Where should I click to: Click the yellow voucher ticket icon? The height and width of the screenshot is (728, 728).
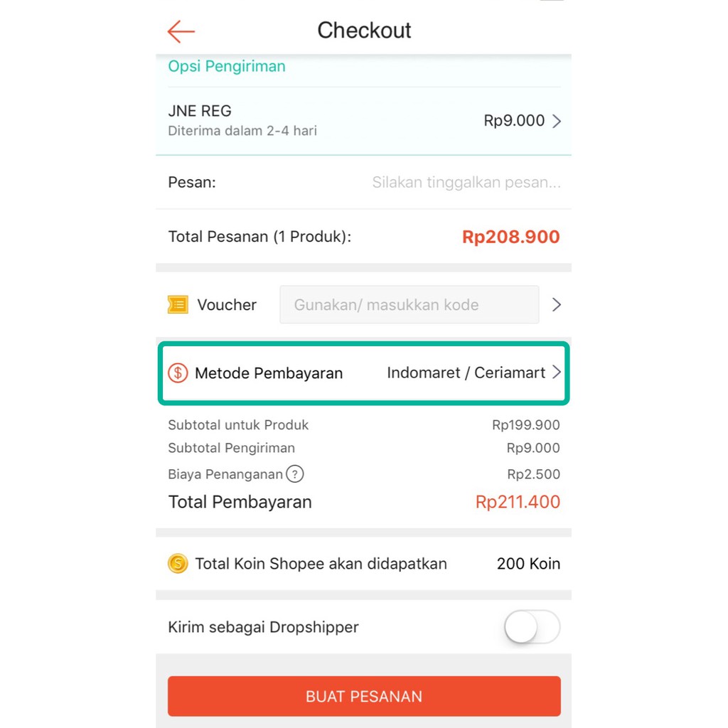tap(178, 305)
